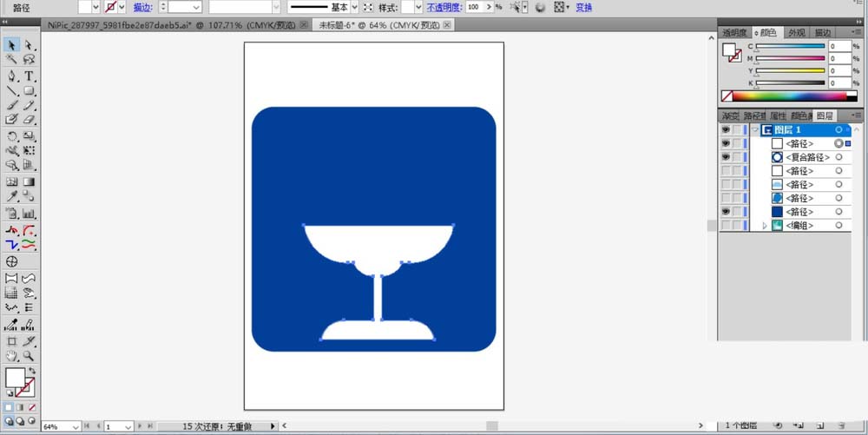Switch to the 渐变 panel tab
Image resolution: width=868 pixels, height=435 pixels.
pos(730,115)
